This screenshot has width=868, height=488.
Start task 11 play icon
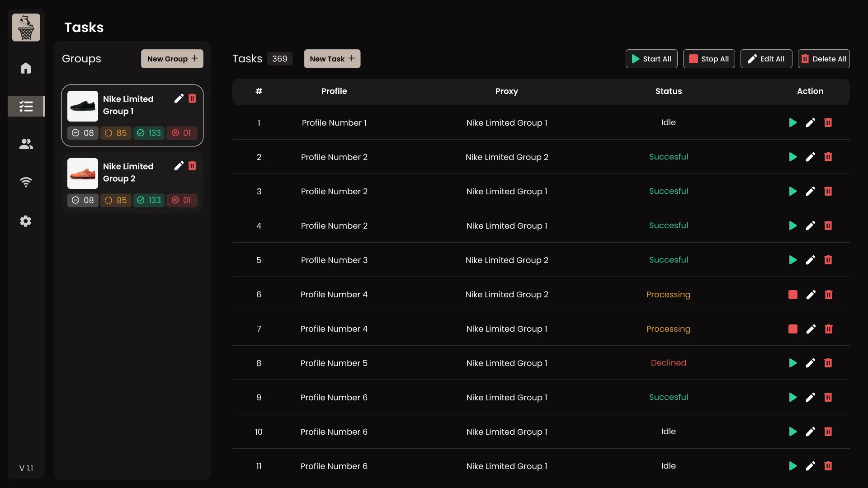(793, 466)
